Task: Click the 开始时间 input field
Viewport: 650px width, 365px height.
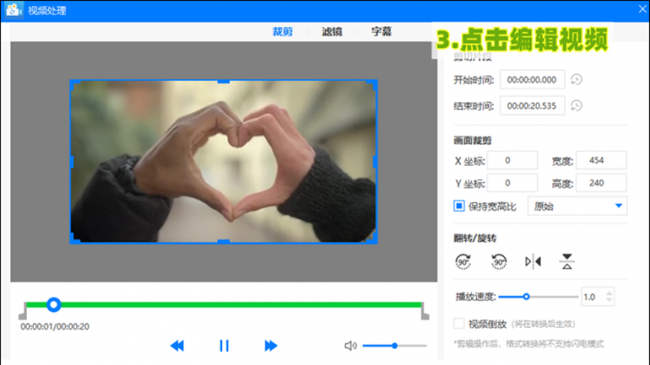Action: point(532,80)
